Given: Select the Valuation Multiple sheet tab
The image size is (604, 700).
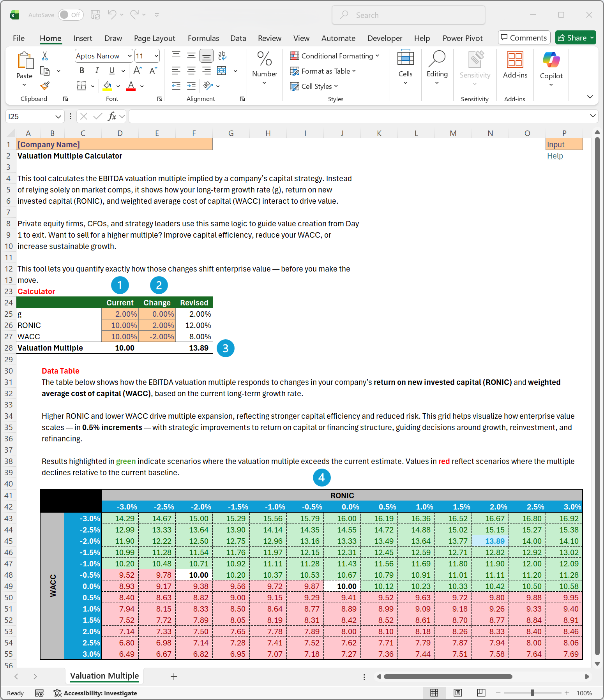Looking at the screenshot, I should 104,676.
